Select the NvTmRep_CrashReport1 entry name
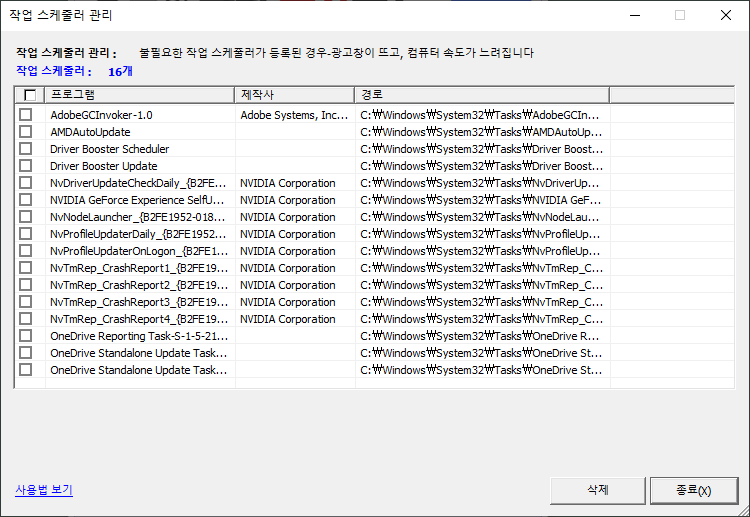This screenshot has width=750, height=517. coord(139,268)
